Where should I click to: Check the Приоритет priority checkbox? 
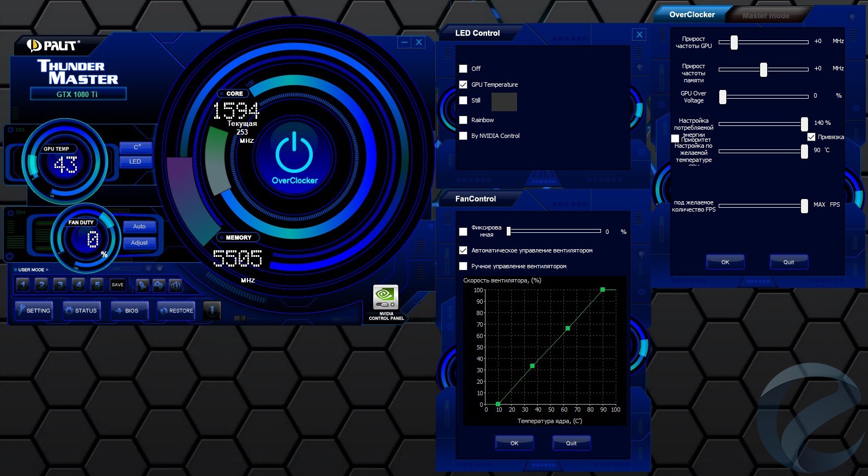(x=675, y=138)
